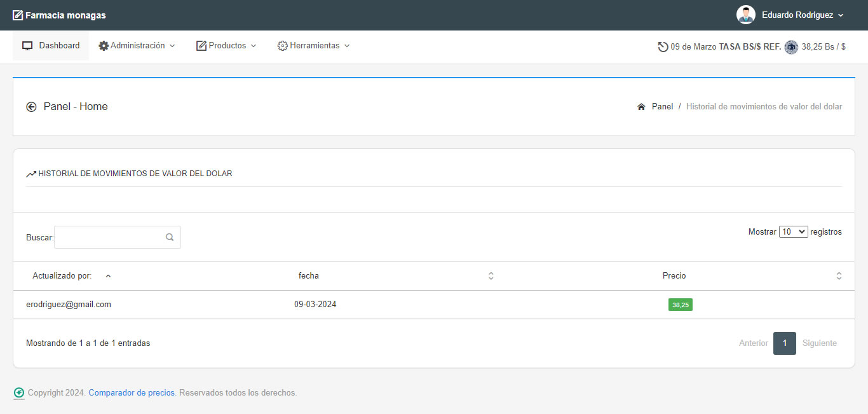Click the Herramientas cog icon
868x414 pixels.
coord(283,46)
